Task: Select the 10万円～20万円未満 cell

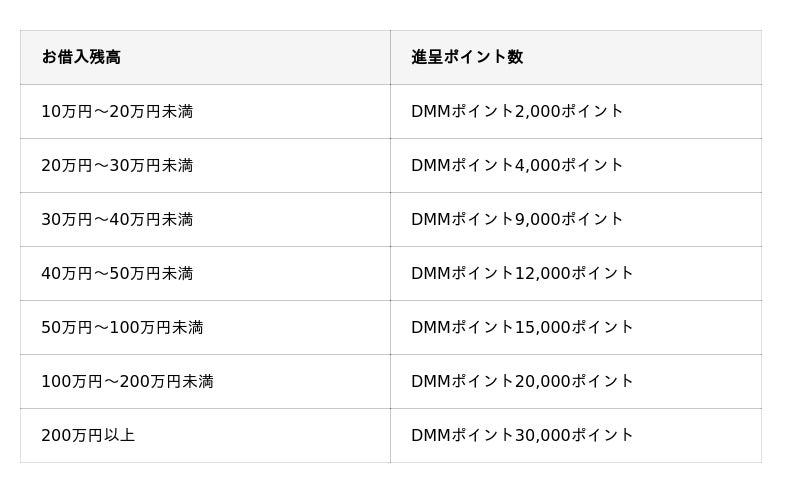Action: 117,111
